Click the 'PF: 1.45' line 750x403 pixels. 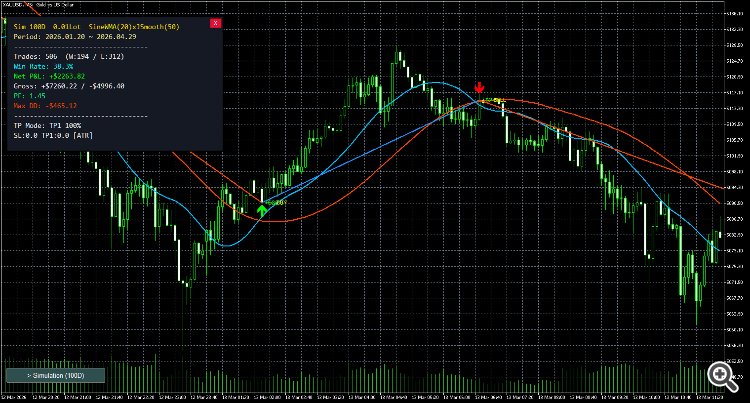[30, 96]
